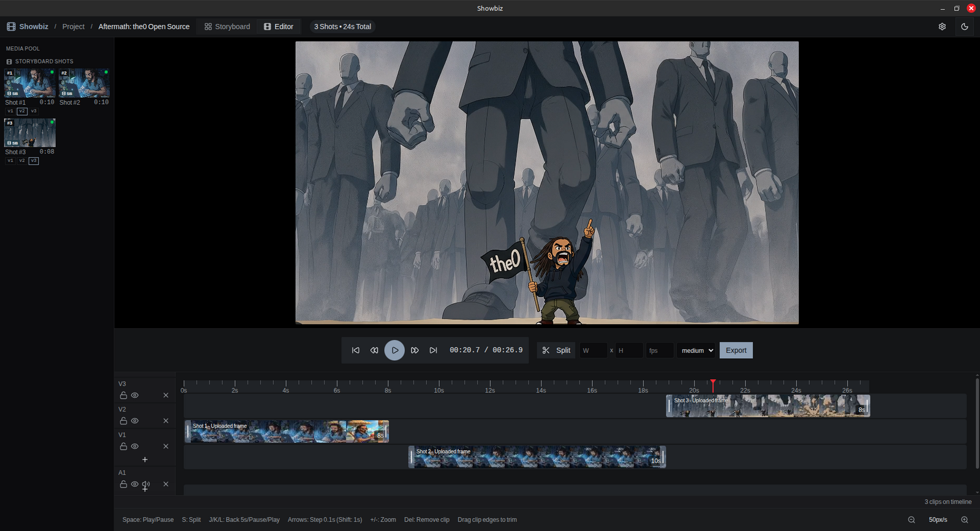This screenshot has width=980, height=531.
Task: Click the Export button
Action: click(736, 350)
